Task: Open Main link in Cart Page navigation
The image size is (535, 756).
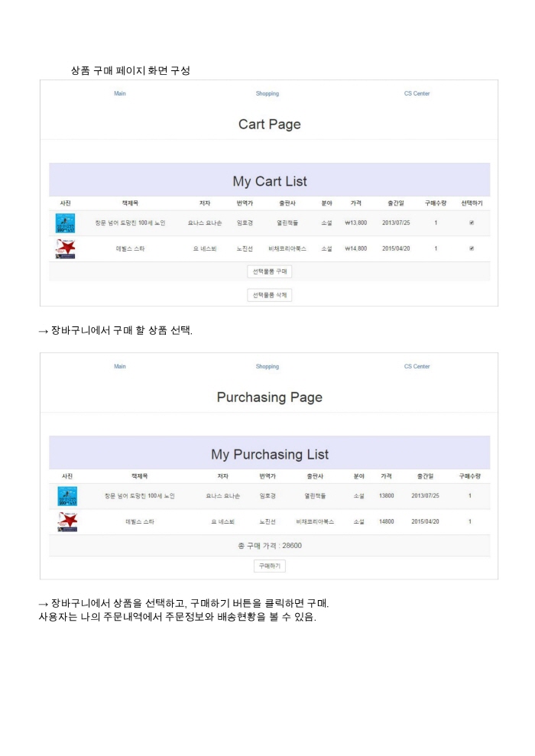Action: point(119,93)
